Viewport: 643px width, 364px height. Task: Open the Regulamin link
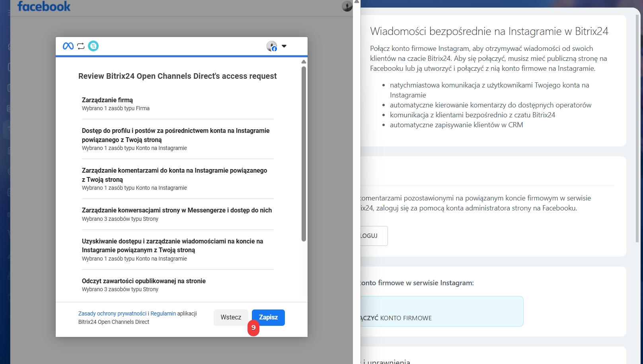tap(163, 313)
